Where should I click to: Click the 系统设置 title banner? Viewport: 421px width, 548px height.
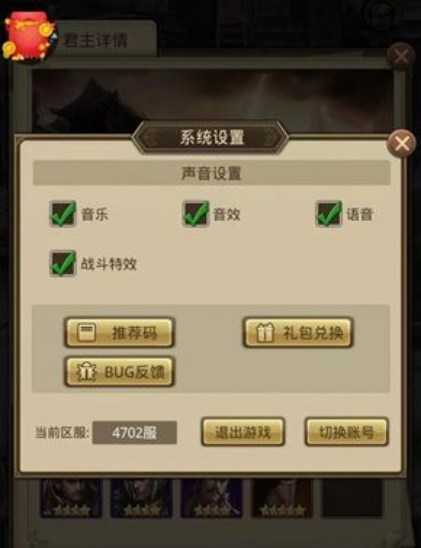click(x=211, y=137)
